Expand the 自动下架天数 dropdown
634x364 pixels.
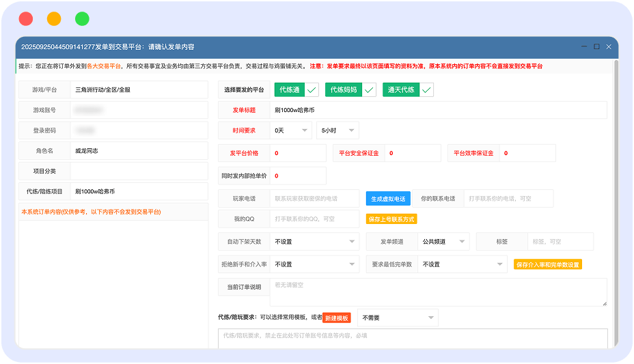pos(314,241)
